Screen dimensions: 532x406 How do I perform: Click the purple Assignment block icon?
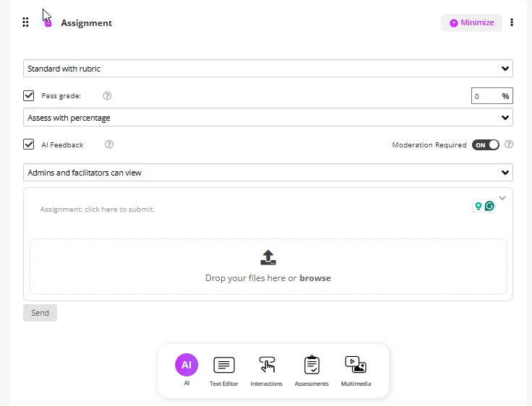pyautogui.click(x=48, y=23)
